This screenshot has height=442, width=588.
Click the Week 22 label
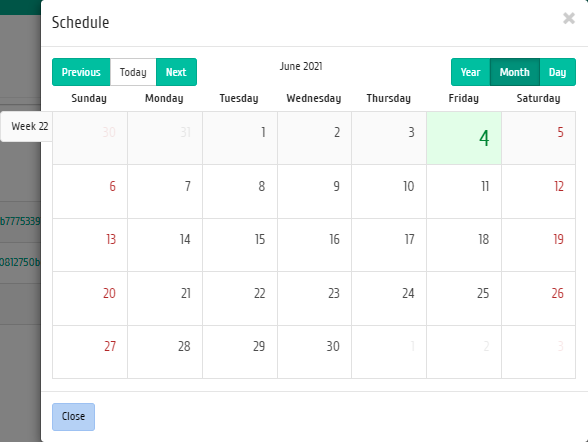tap(30, 126)
